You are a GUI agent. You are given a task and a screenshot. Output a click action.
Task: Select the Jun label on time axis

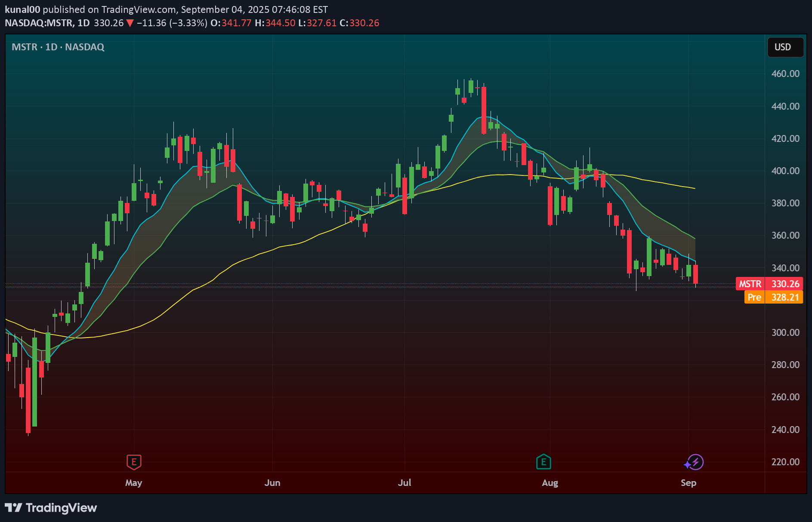(272, 482)
